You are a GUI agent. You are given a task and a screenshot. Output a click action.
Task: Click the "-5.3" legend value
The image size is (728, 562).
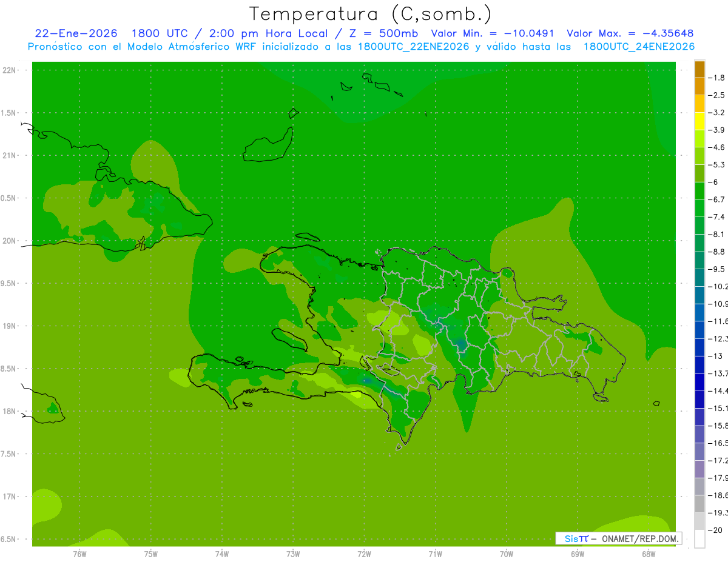716,164
